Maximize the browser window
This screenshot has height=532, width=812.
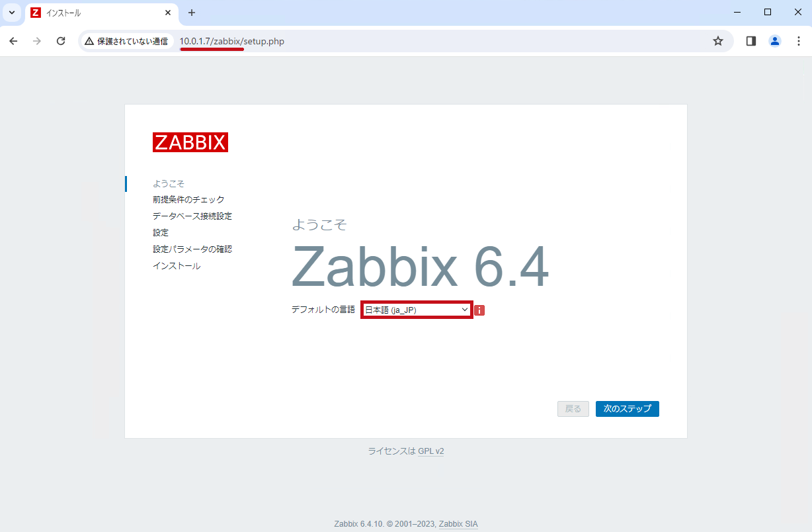pos(768,12)
